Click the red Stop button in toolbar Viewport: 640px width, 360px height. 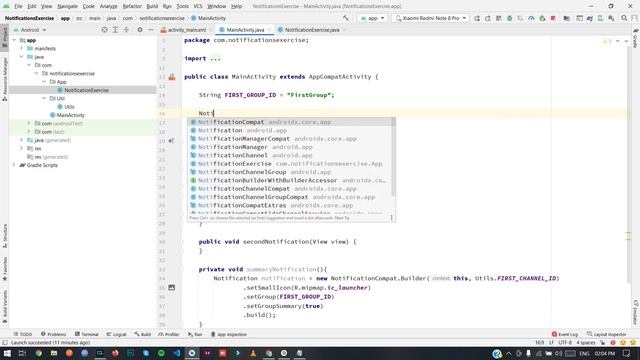pos(553,18)
